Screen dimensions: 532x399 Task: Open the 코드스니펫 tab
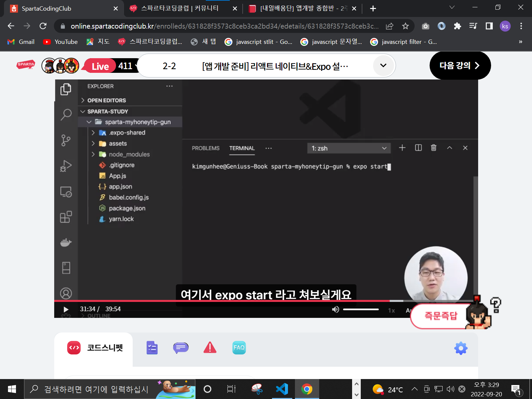(x=93, y=348)
